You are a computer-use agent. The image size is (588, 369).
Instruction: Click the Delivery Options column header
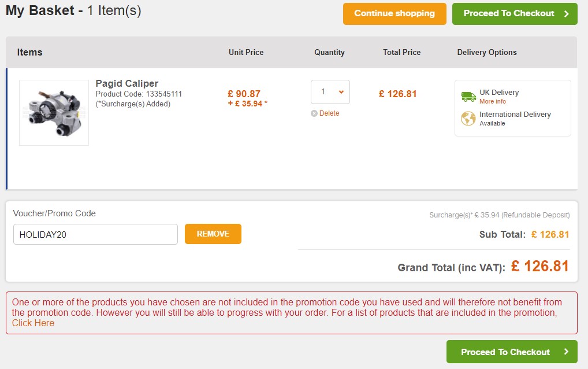(x=487, y=52)
